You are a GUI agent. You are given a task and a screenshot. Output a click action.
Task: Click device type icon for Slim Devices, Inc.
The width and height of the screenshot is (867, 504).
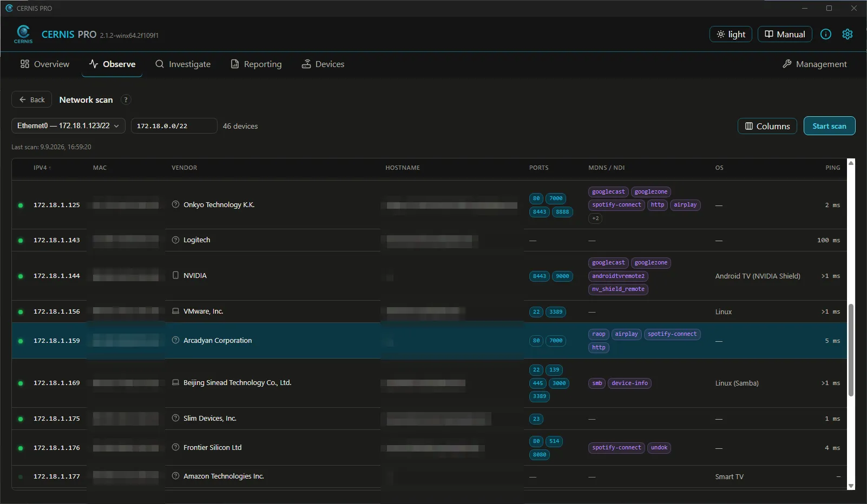click(x=175, y=418)
